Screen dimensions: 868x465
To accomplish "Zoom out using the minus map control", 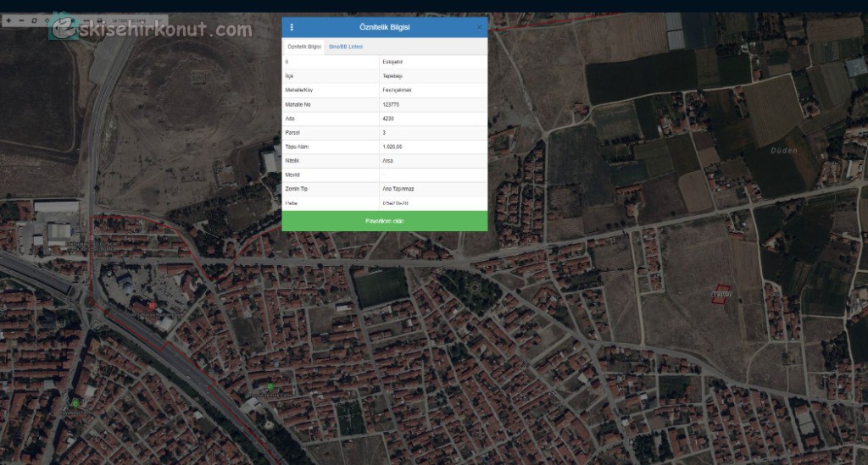I will tap(21, 20).
